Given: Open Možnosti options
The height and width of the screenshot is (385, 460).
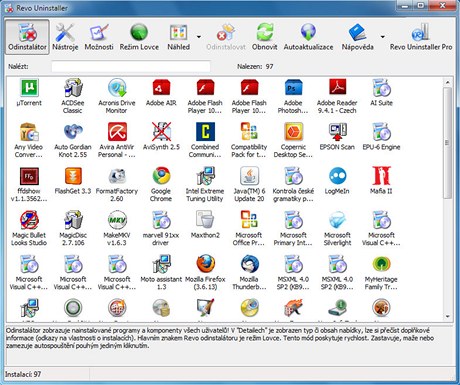Looking at the screenshot, I should (99, 37).
